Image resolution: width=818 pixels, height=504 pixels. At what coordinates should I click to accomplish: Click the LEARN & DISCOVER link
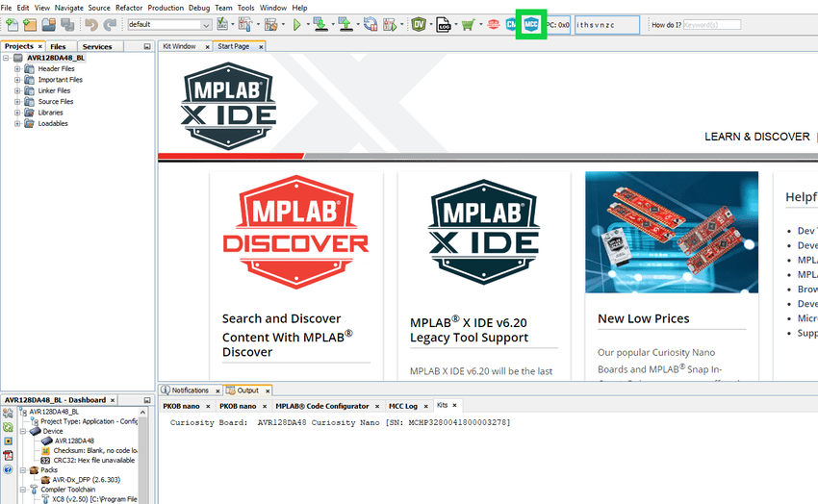756,137
